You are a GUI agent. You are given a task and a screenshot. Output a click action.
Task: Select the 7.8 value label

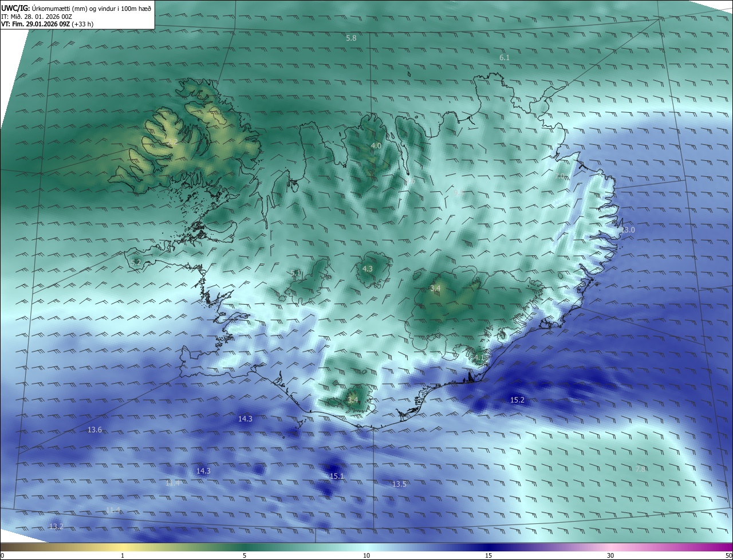point(640,469)
